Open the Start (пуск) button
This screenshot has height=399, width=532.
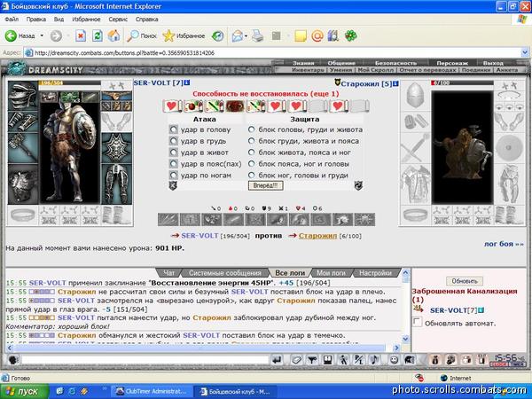[25, 392]
